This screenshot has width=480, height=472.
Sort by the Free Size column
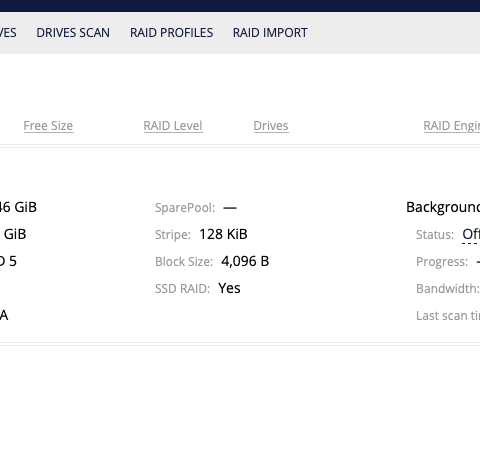click(48, 126)
